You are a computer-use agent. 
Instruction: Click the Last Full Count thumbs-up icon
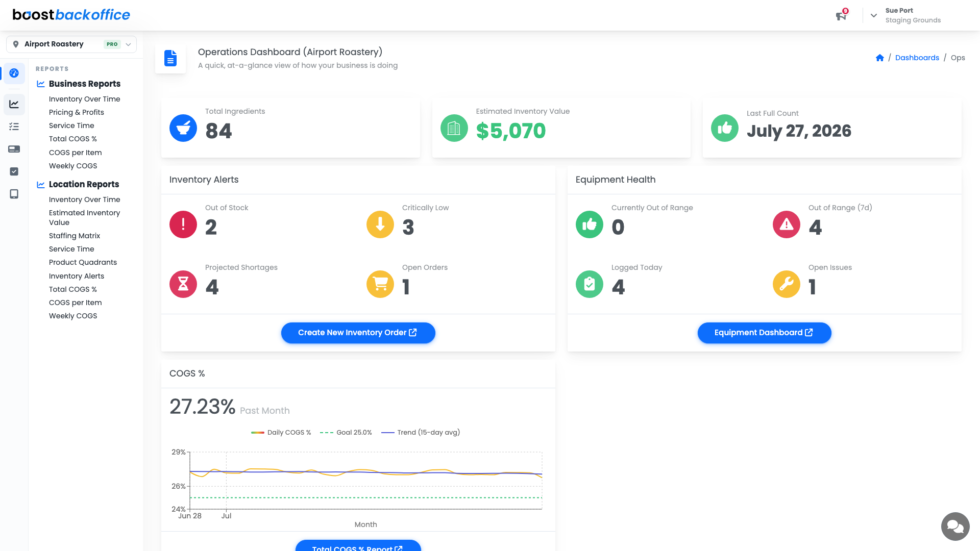(x=725, y=128)
